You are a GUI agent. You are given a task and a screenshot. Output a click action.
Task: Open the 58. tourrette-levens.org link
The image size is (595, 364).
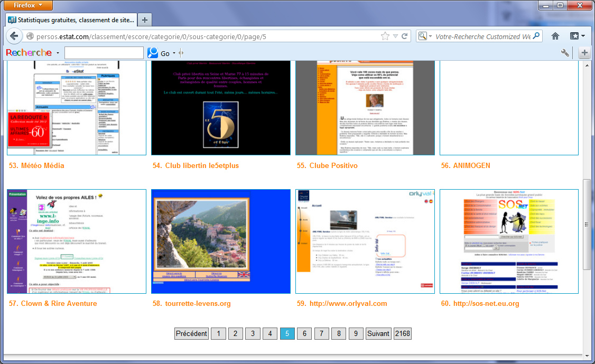[192, 303]
